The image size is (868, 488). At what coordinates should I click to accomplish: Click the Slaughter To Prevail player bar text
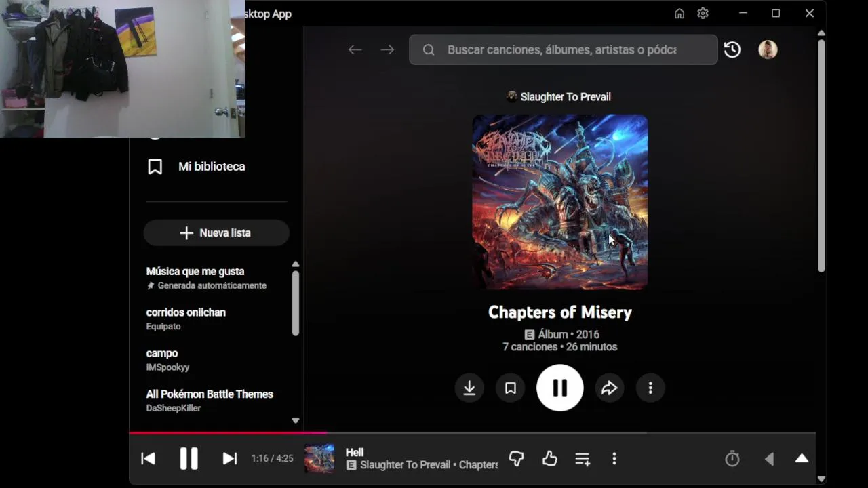point(405,465)
